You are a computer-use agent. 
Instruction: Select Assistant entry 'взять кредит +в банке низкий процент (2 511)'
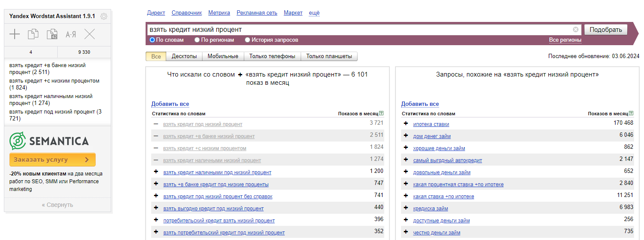[47, 69]
